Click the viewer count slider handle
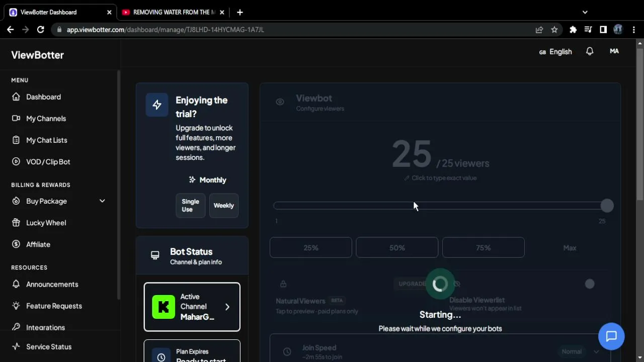This screenshot has height=362, width=644. pos(607,206)
